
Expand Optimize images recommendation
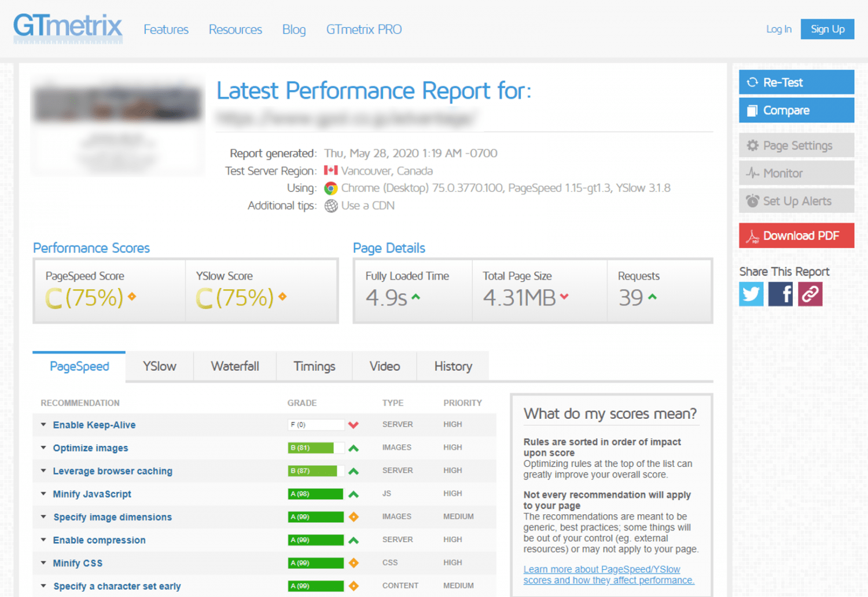coord(43,448)
